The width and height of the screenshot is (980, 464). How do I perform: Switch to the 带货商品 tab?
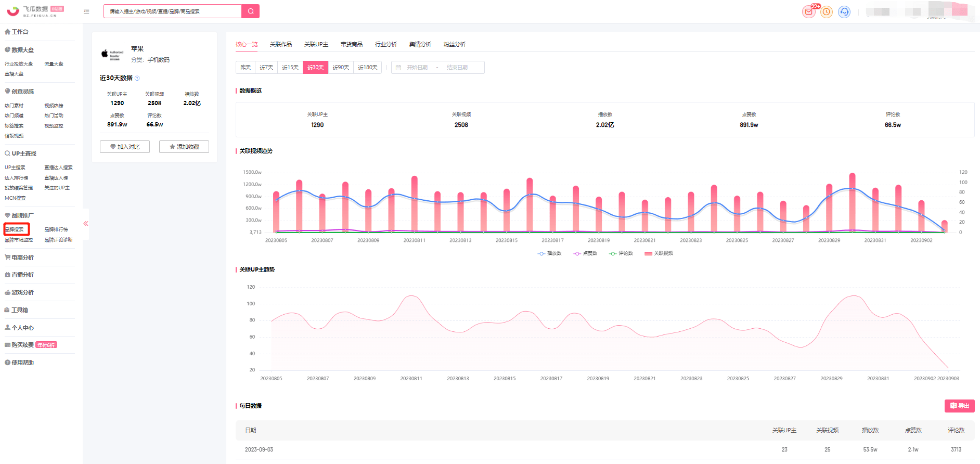352,44
